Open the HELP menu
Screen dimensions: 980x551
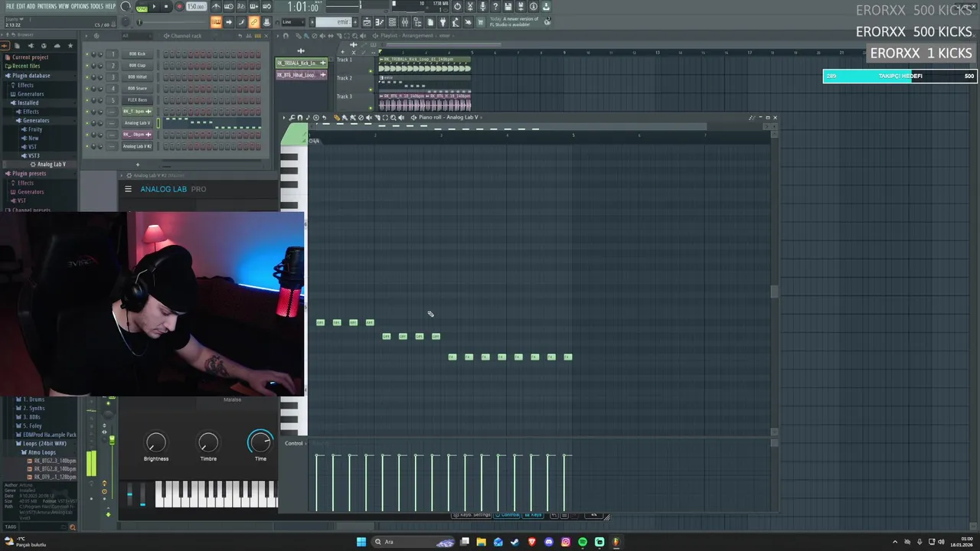(110, 6)
